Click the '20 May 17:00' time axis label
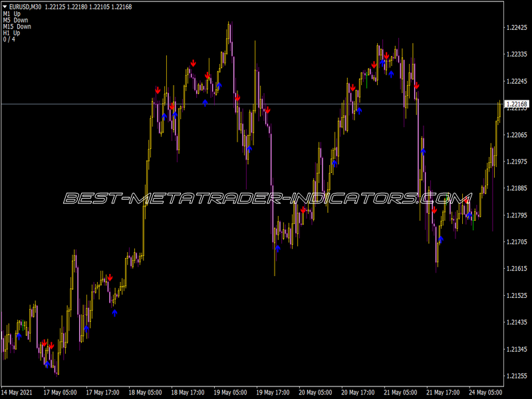The height and width of the screenshot is (399, 532). coord(358,392)
